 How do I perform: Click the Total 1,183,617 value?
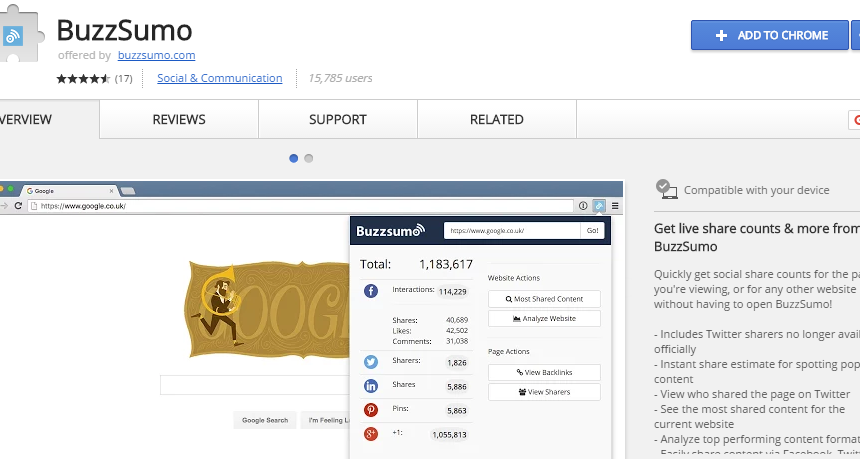click(x=445, y=264)
